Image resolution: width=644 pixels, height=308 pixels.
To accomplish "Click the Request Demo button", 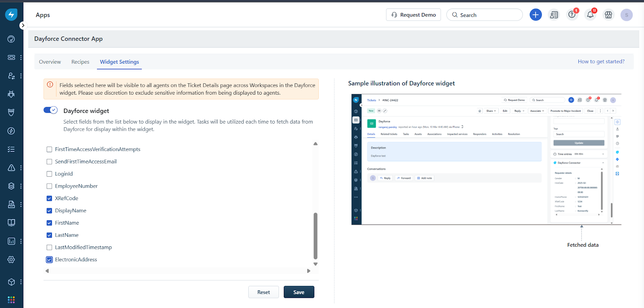I will tap(413, 15).
